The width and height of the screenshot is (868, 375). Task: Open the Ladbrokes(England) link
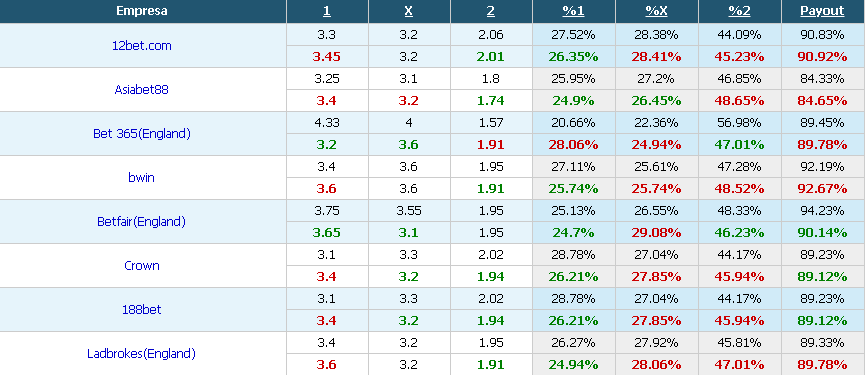tap(142, 353)
